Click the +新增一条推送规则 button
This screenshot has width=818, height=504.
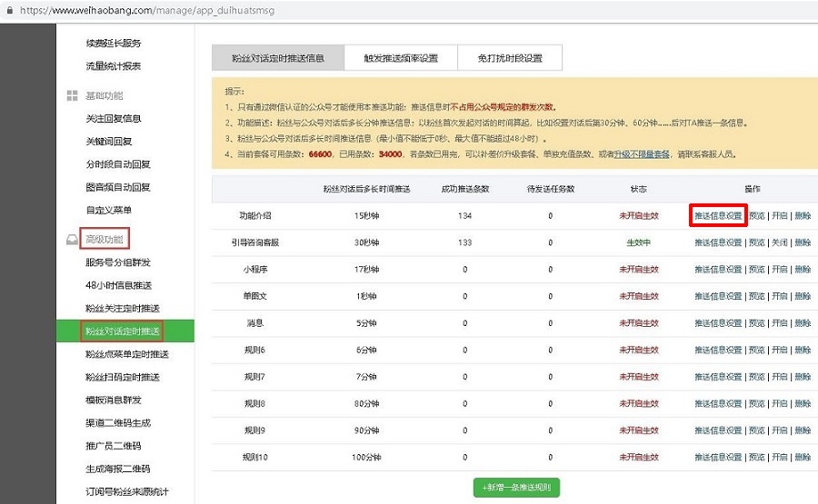point(516,488)
